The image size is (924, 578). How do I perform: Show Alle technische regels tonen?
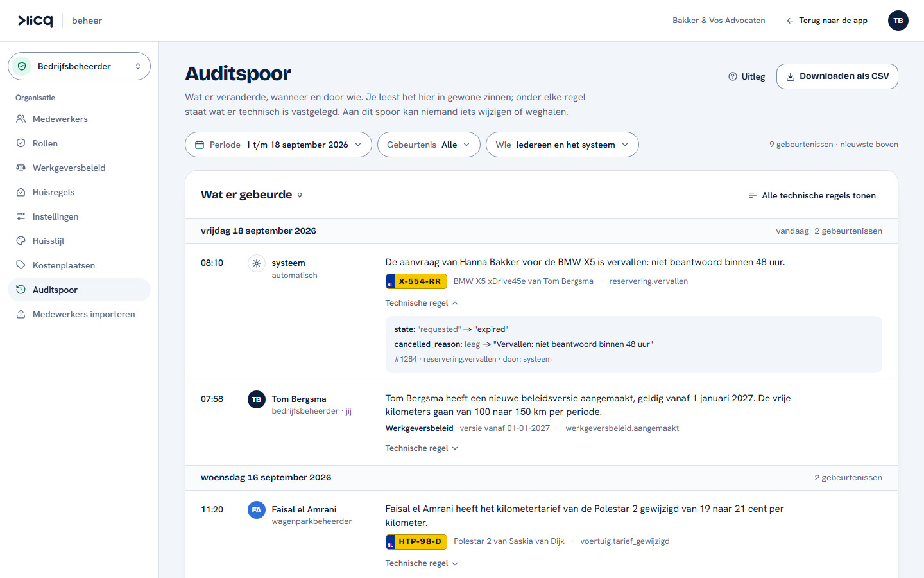point(812,195)
